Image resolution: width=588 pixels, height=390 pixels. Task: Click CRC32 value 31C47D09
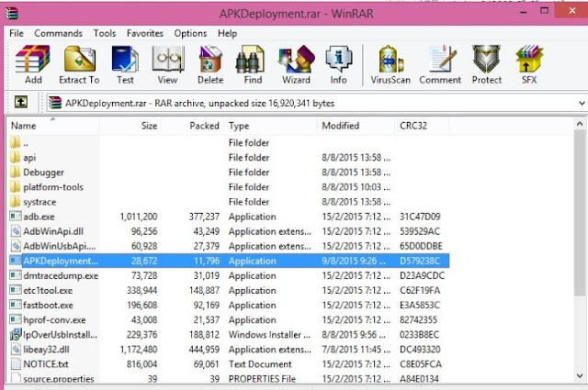420,217
